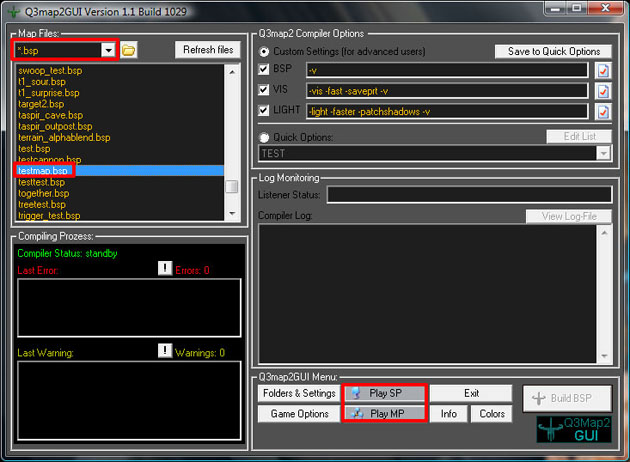This screenshot has height=462, width=630.
Task: Expand the TEST quick options dropdown
Action: (603, 153)
